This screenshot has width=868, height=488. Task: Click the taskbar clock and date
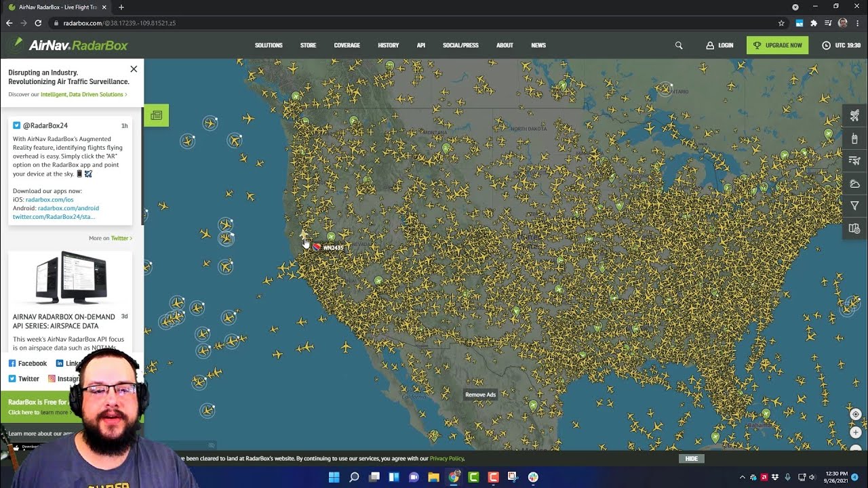point(837,477)
